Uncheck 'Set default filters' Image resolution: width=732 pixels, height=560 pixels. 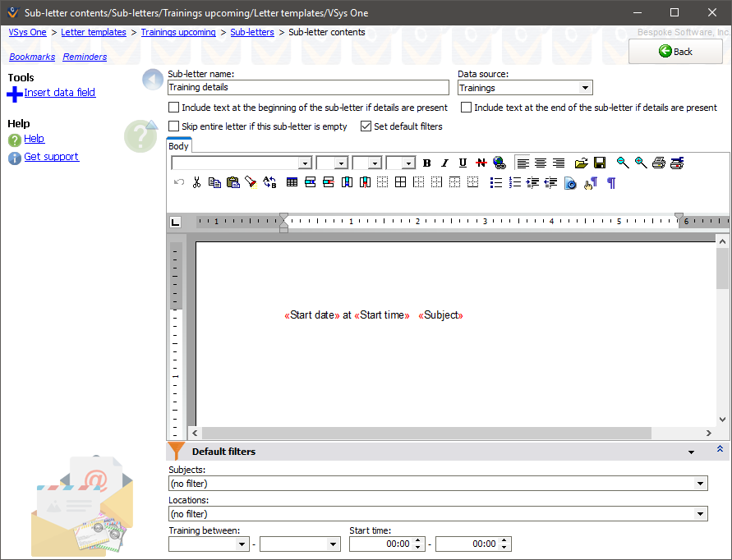[365, 126]
